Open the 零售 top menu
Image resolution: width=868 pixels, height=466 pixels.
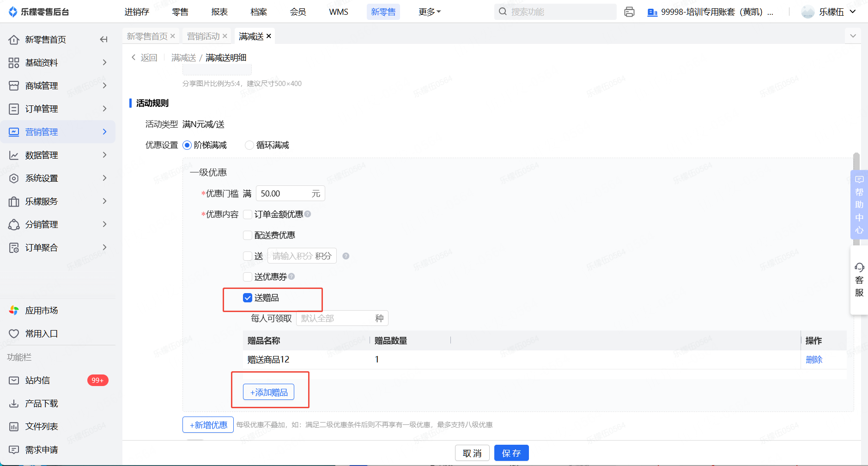tap(180, 12)
